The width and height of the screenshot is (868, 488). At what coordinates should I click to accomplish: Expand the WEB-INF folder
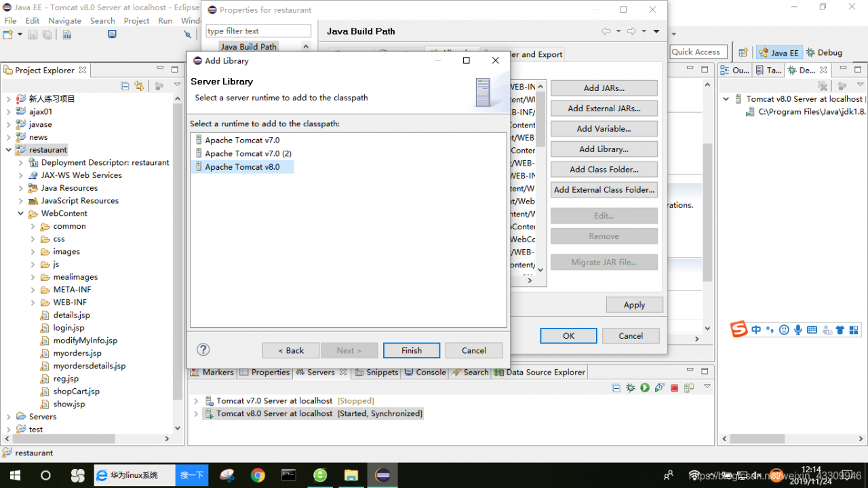pos(33,302)
